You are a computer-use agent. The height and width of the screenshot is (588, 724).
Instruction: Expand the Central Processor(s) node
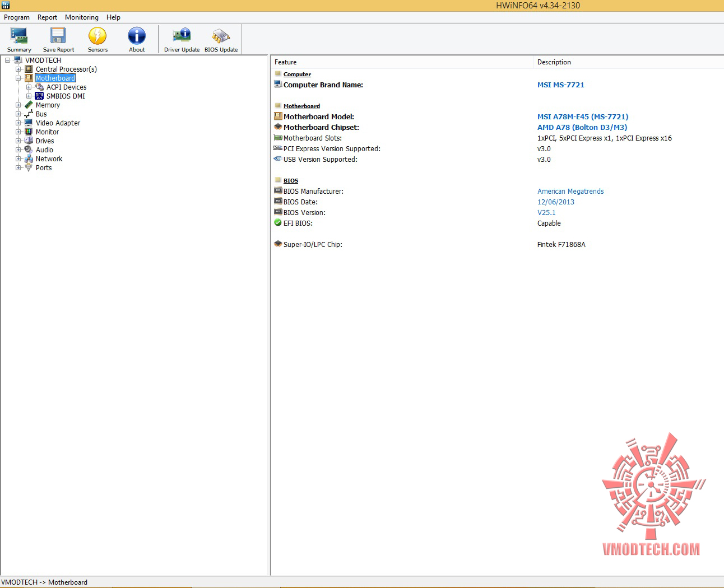click(x=18, y=69)
